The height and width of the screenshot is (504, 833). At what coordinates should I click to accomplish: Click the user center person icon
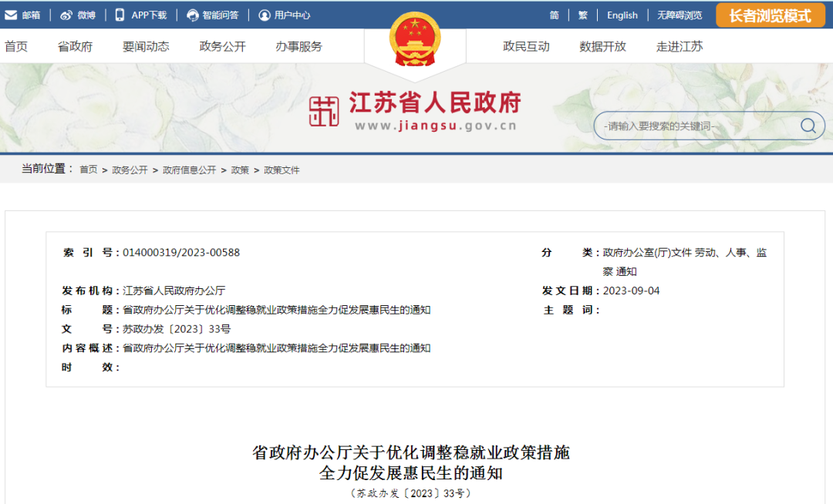coord(265,15)
